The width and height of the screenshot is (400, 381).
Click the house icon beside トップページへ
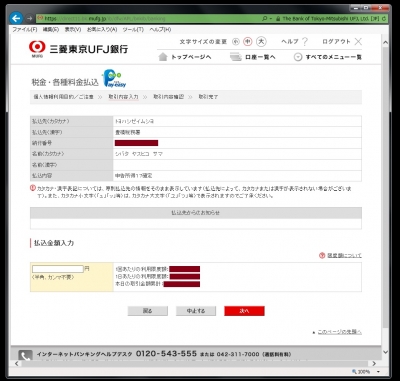click(163, 57)
